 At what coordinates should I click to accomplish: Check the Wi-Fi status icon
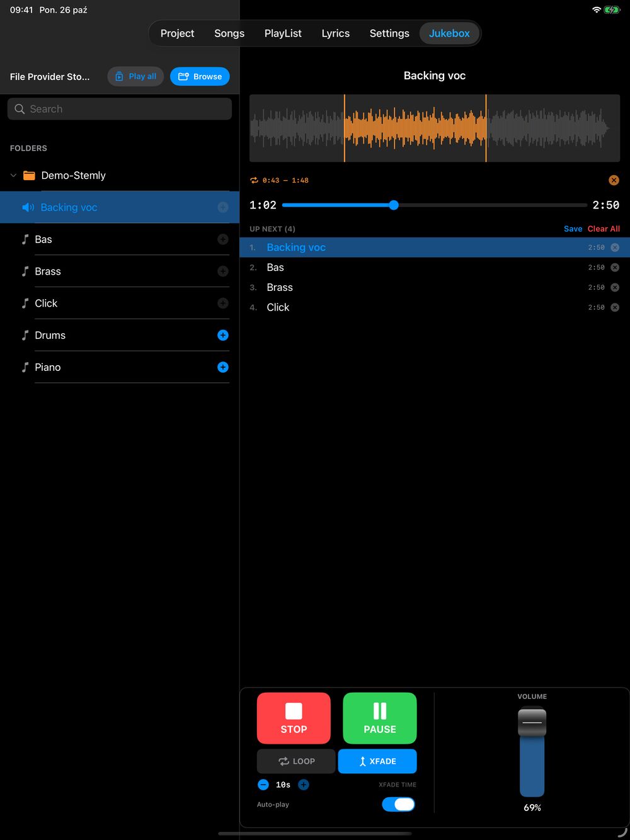point(596,10)
